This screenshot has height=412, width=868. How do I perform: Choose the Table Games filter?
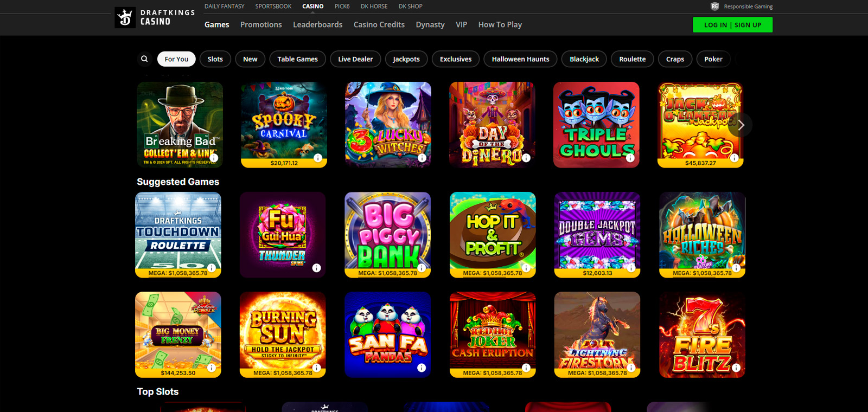(x=297, y=59)
